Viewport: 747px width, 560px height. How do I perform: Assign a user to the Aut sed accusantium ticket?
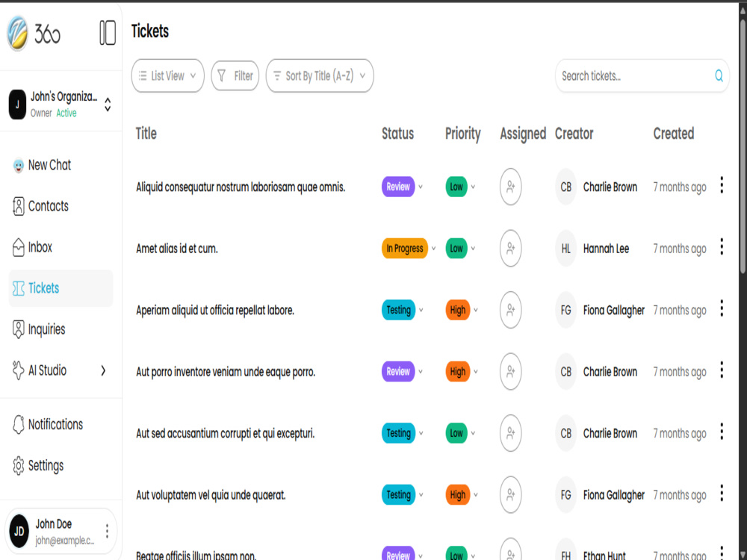pos(510,433)
